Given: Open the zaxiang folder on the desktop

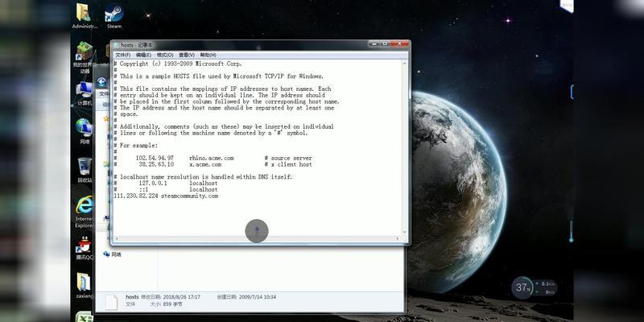Looking at the screenshot, I should (85, 285).
